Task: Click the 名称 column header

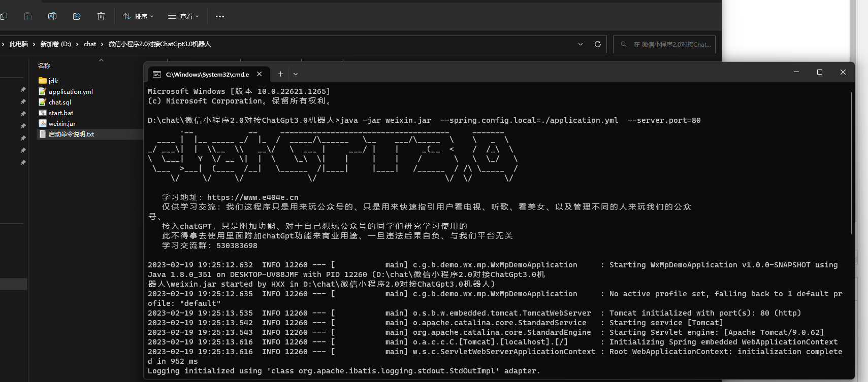Action: tap(44, 66)
